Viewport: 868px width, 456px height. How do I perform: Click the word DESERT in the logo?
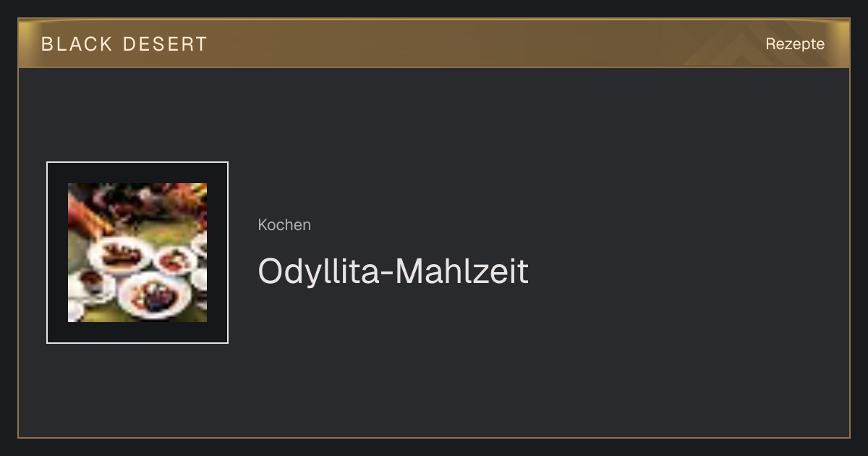tap(165, 44)
